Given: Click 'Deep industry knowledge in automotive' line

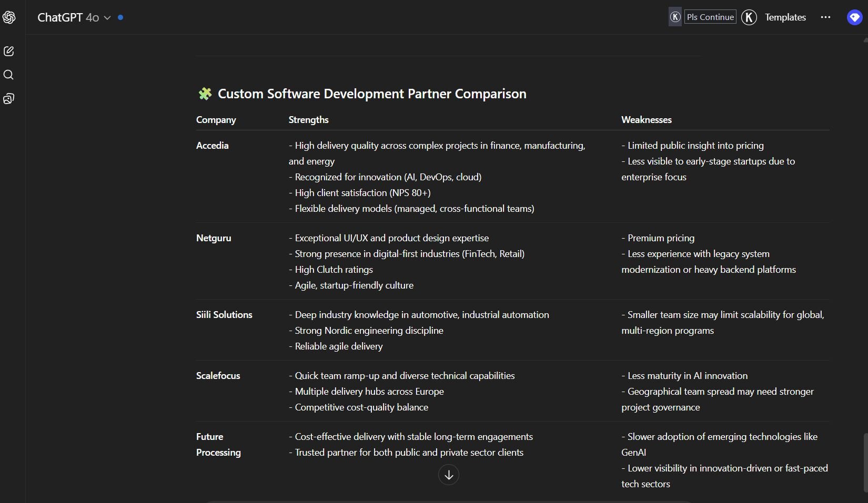Looking at the screenshot, I should [x=419, y=315].
